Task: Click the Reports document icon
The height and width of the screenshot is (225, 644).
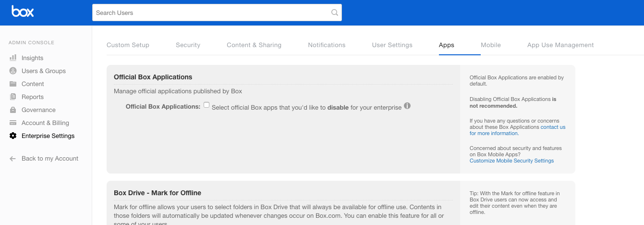Action: (13, 97)
